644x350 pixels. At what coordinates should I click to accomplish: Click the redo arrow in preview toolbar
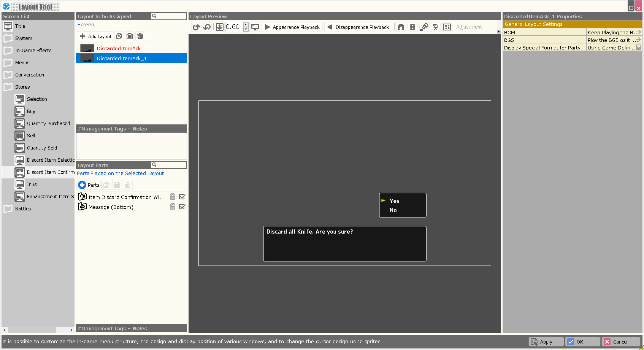207,27
